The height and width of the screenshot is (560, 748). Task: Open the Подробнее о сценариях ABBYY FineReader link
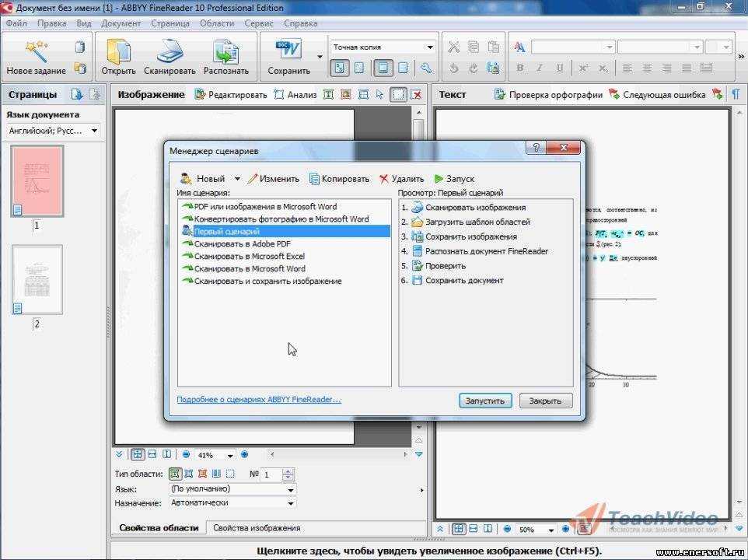259,400
